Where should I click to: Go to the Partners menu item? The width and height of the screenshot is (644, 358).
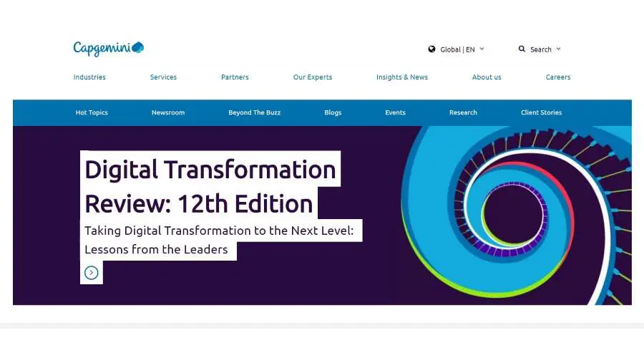tap(235, 77)
